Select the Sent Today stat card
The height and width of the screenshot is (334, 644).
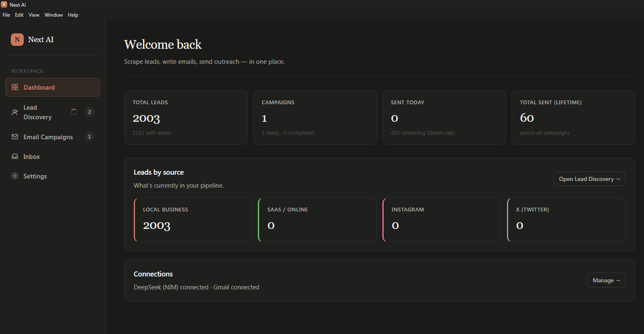pos(444,118)
